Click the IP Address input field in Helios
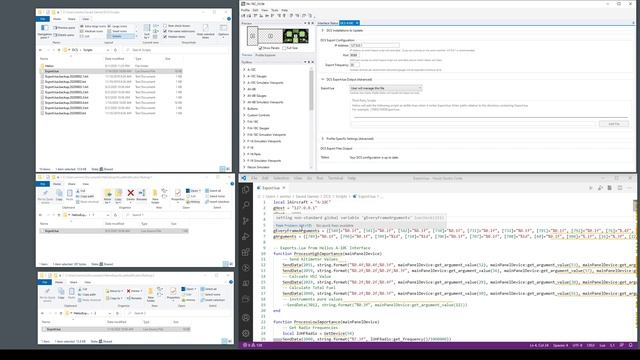The image size is (640, 360). click(x=374, y=45)
